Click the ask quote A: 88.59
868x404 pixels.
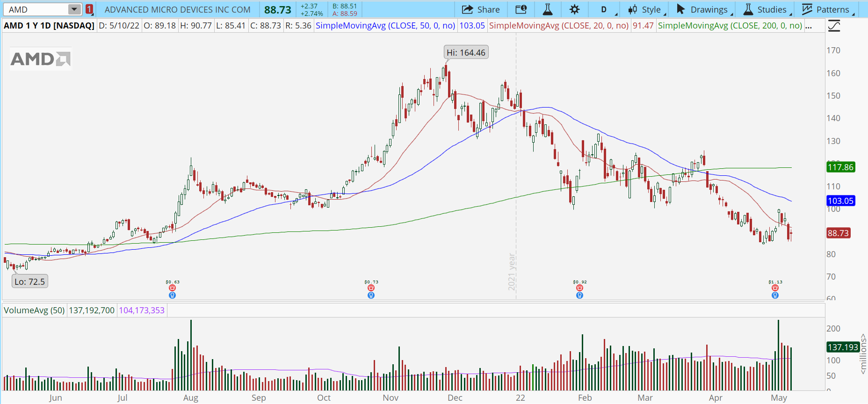click(345, 14)
